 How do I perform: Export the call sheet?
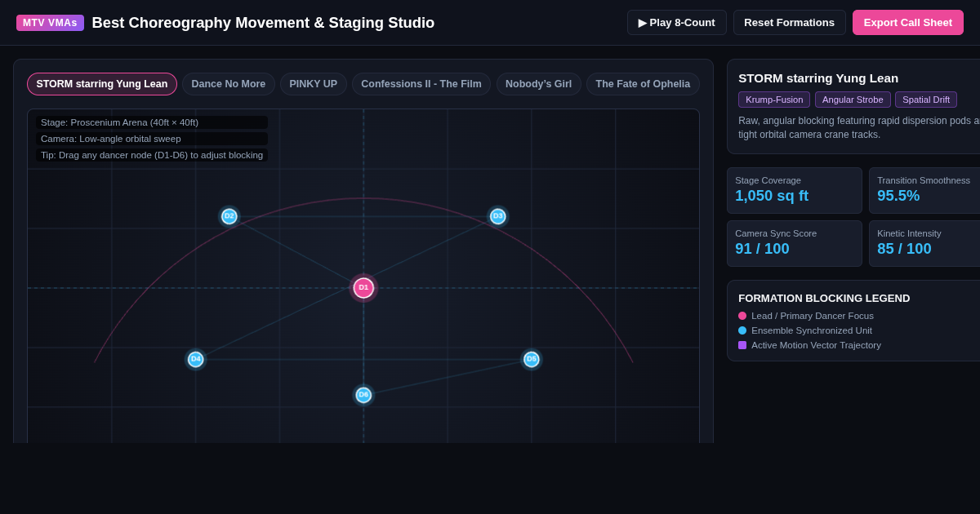(908, 22)
